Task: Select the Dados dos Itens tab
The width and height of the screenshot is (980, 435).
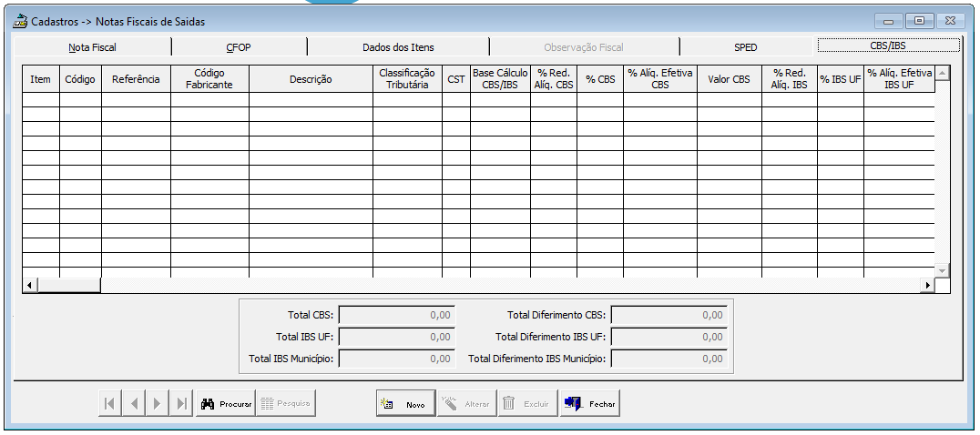Action: pos(398,47)
